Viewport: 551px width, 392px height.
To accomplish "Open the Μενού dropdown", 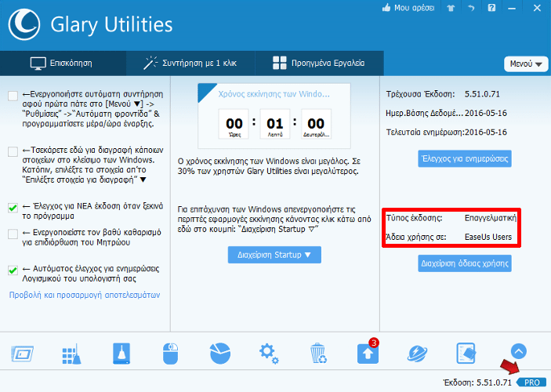I will 526,64.
